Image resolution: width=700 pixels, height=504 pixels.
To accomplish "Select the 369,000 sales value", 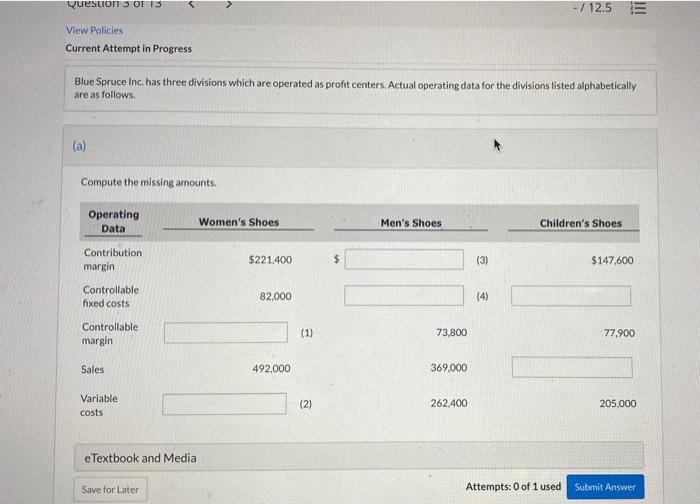I will (449, 367).
